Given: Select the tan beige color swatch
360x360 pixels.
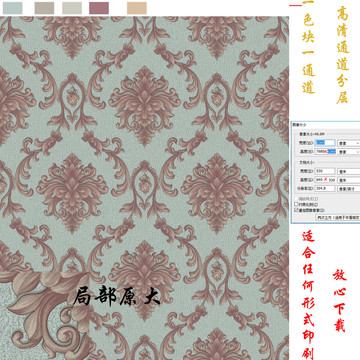Looking at the screenshot, I should (137, 8).
